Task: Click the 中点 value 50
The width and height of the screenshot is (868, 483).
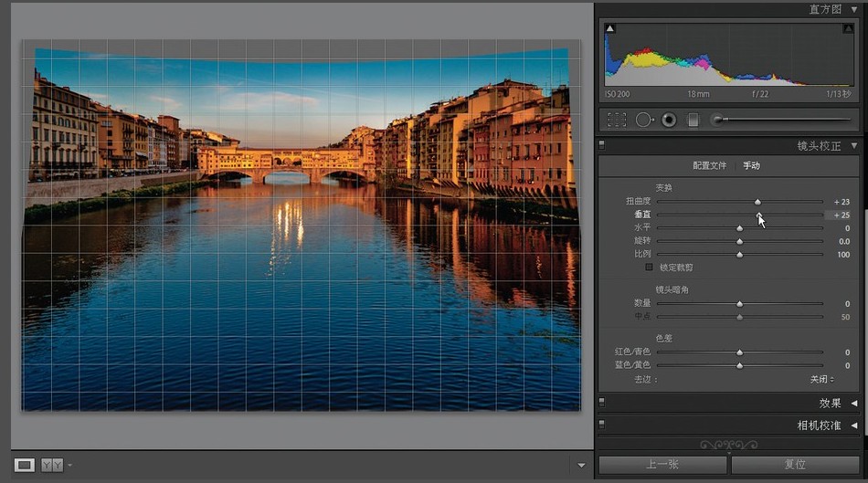Action: (x=845, y=317)
